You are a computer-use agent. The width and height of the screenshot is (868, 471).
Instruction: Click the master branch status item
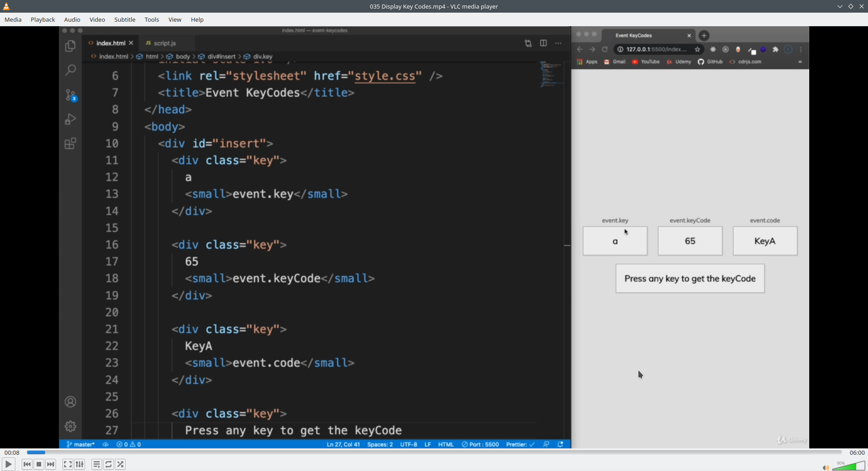tap(80, 444)
